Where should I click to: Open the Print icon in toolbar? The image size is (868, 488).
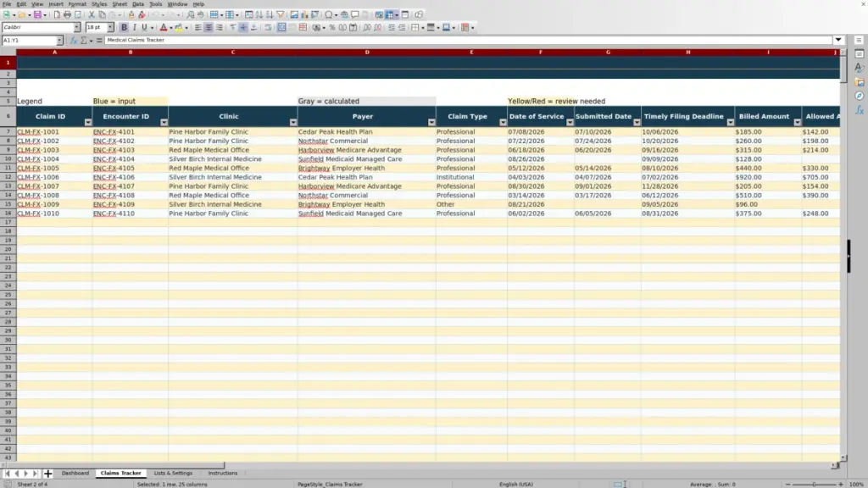[67, 14]
